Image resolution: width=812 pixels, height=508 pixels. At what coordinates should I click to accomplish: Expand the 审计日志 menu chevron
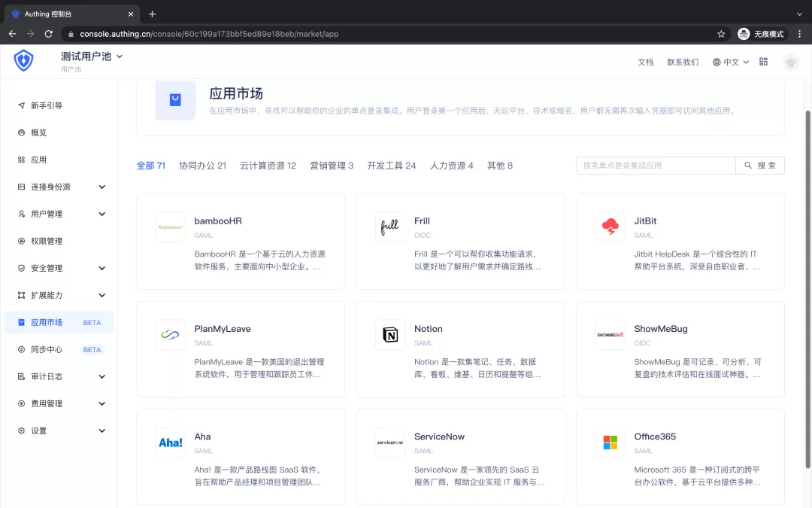tap(102, 376)
